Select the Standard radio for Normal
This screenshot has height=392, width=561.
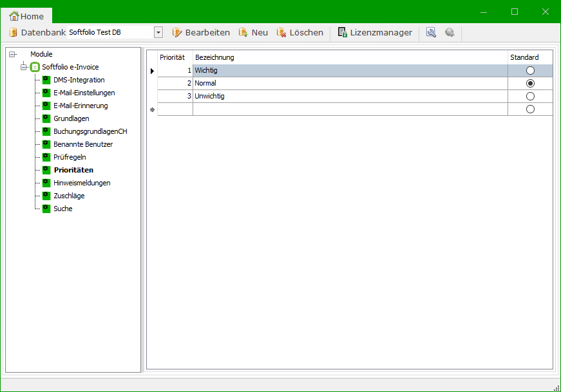pos(530,84)
